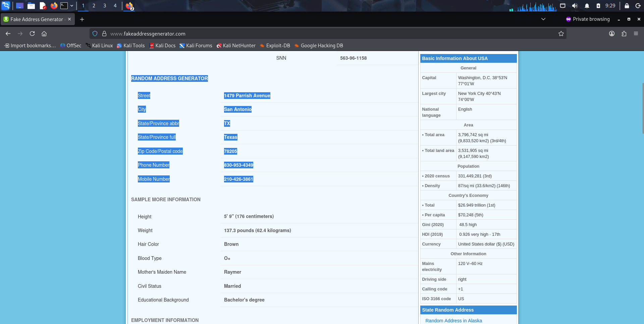Click the display settings icon in the panel
Viewport: 644px width, 324px height.
[x=563, y=6]
